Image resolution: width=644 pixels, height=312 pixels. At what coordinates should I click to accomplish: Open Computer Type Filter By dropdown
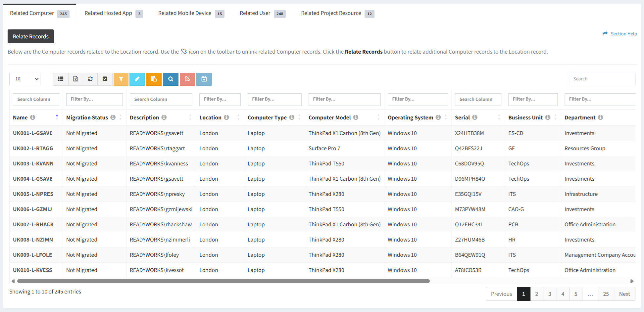(x=274, y=99)
